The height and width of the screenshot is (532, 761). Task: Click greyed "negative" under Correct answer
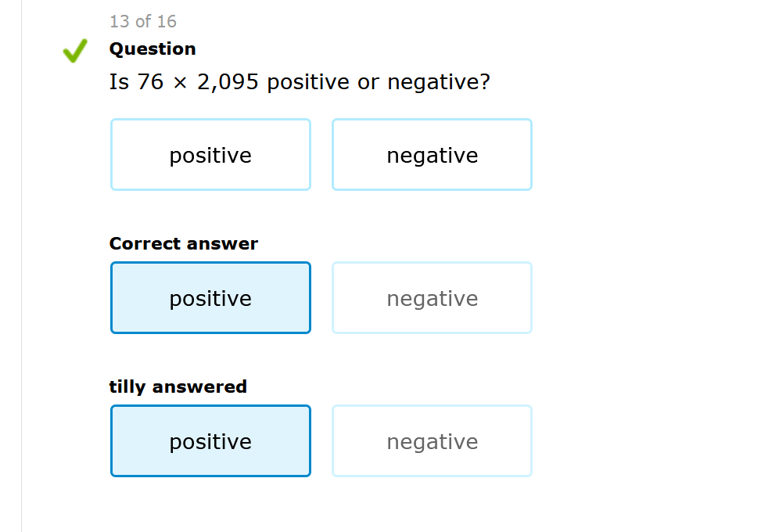pos(432,298)
